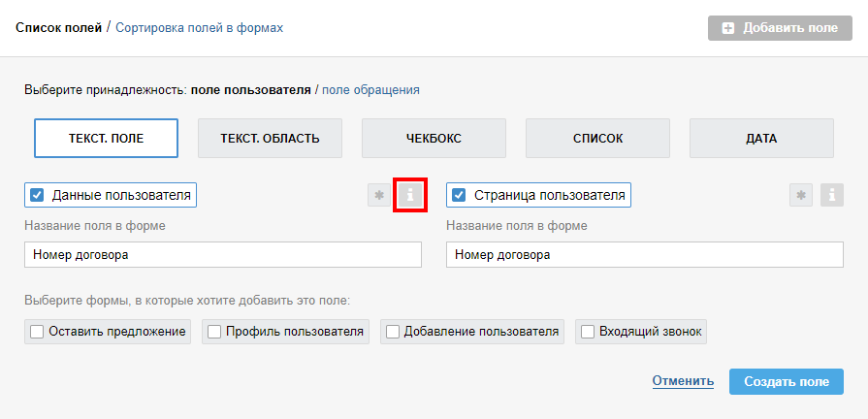Enable the Входящий звонок form checkbox
This screenshot has width=868, height=419.
[x=588, y=332]
